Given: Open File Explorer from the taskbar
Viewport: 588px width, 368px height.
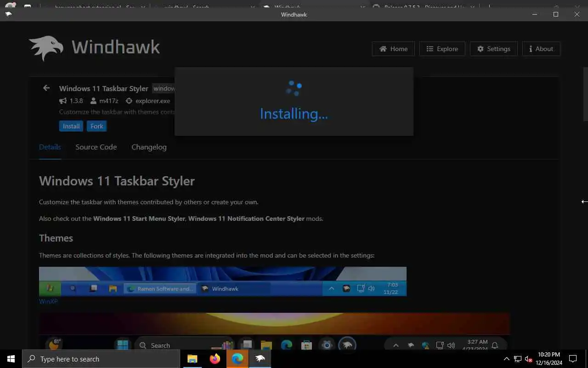Looking at the screenshot, I should click(x=192, y=359).
